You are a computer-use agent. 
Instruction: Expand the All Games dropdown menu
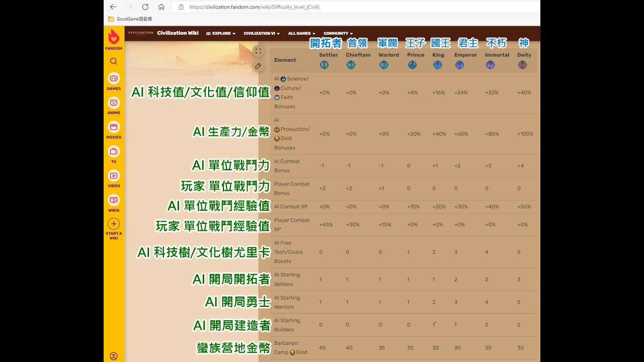click(301, 34)
